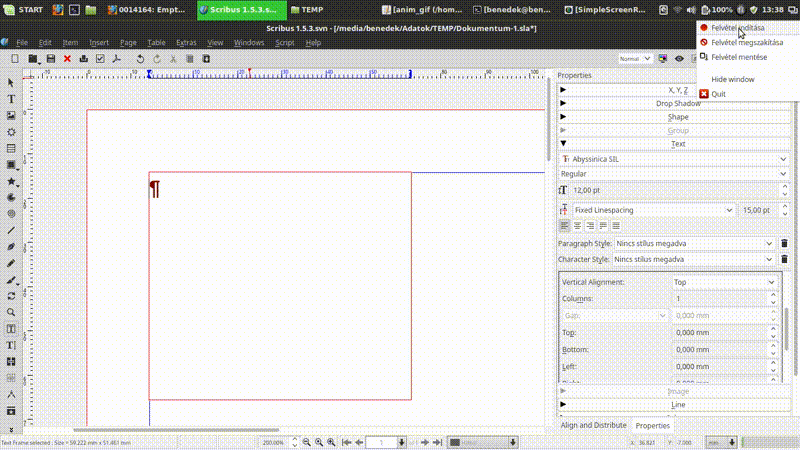Image resolution: width=800 pixels, height=450 pixels.
Task: Click Felvétel mentése in tray menu
Action: [x=739, y=57]
